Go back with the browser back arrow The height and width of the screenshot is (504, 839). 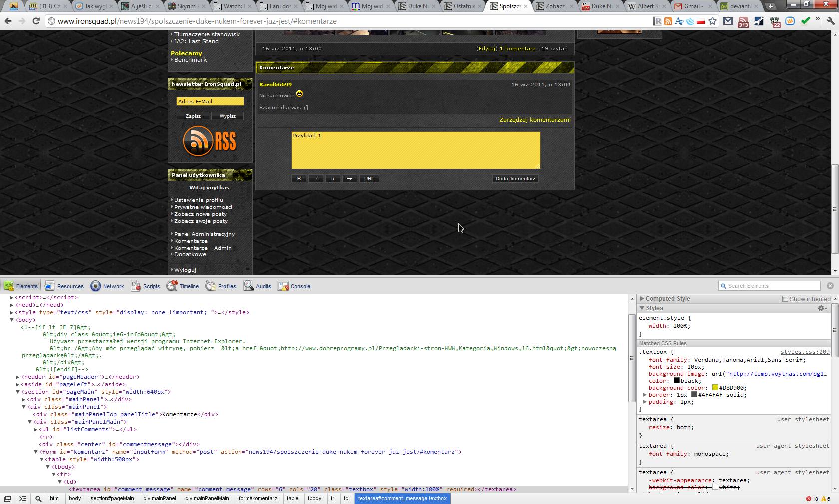[x=8, y=21]
